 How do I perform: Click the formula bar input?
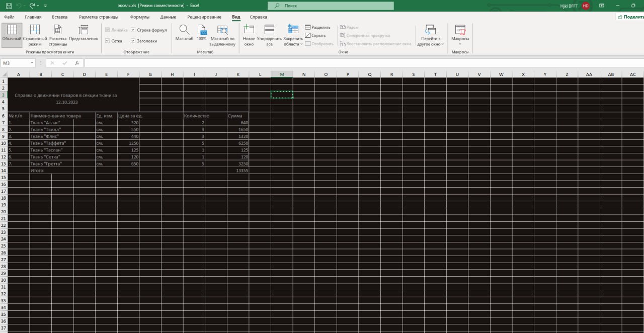tap(363, 63)
